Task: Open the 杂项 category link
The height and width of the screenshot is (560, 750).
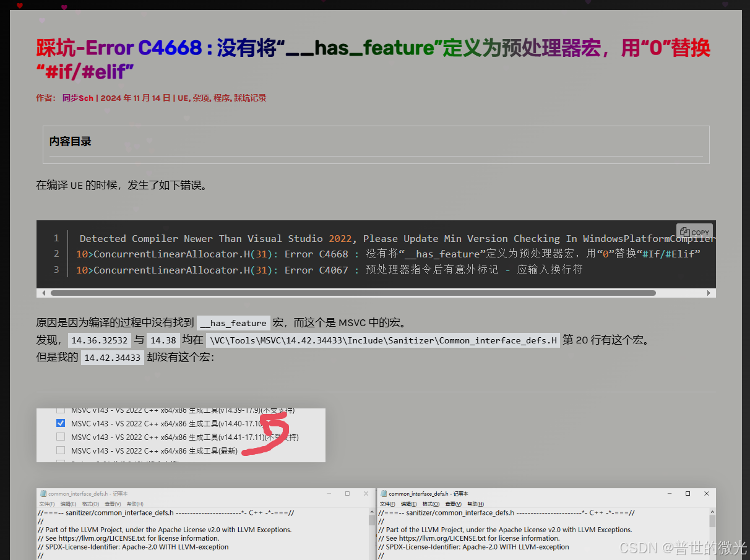Action: click(200, 98)
